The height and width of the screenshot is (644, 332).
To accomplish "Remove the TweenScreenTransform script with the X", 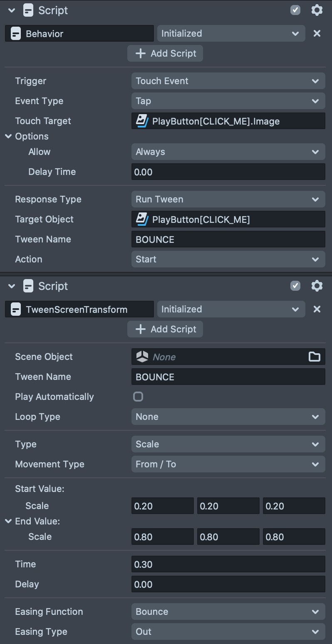I will 317,309.
